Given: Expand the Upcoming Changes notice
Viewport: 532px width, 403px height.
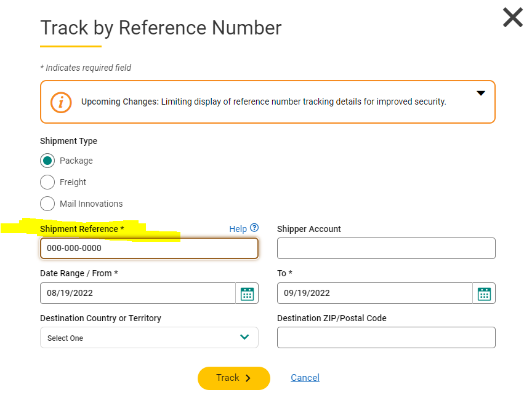Looking at the screenshot, I should [x=481, y=93].
